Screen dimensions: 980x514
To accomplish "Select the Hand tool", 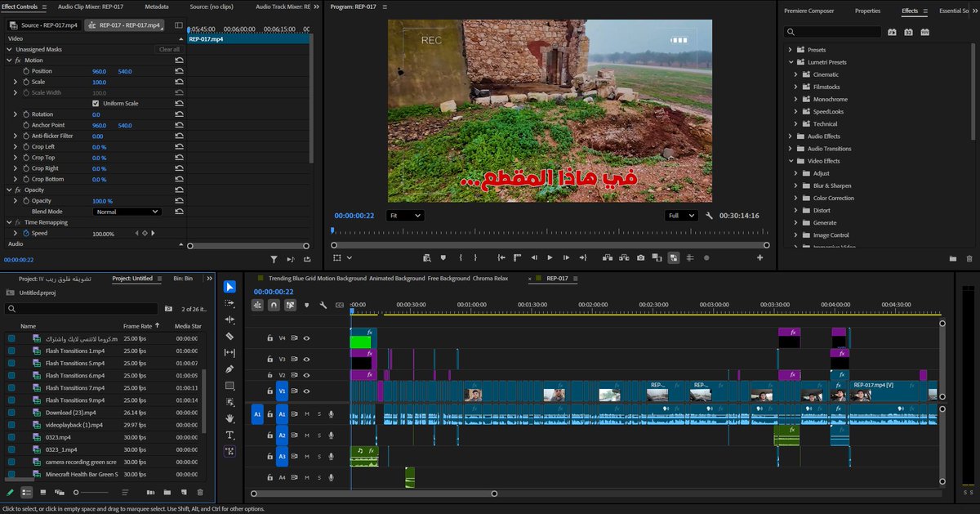I will [229, 418].
